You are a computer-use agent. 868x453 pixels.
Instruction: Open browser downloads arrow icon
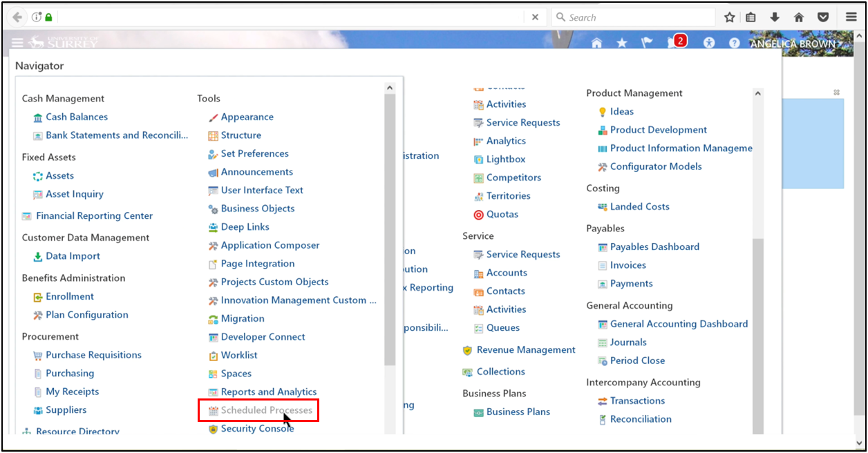click(x=775, y=17)
